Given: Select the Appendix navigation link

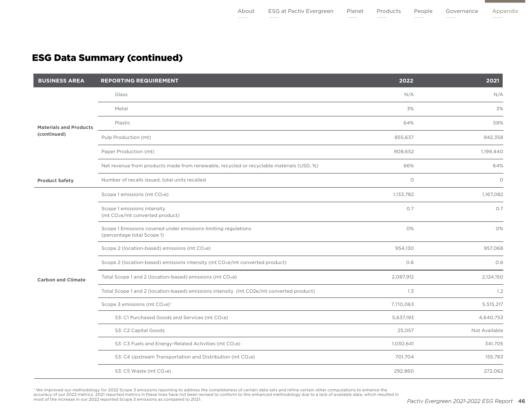Looking at the screenshot, I should 505,11.
